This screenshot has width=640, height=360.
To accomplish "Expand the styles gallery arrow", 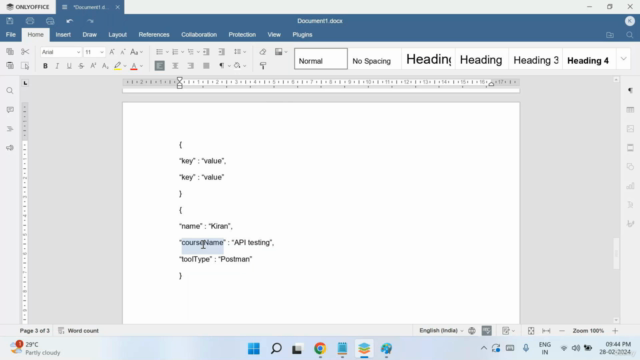I will [x=623, y=59].
